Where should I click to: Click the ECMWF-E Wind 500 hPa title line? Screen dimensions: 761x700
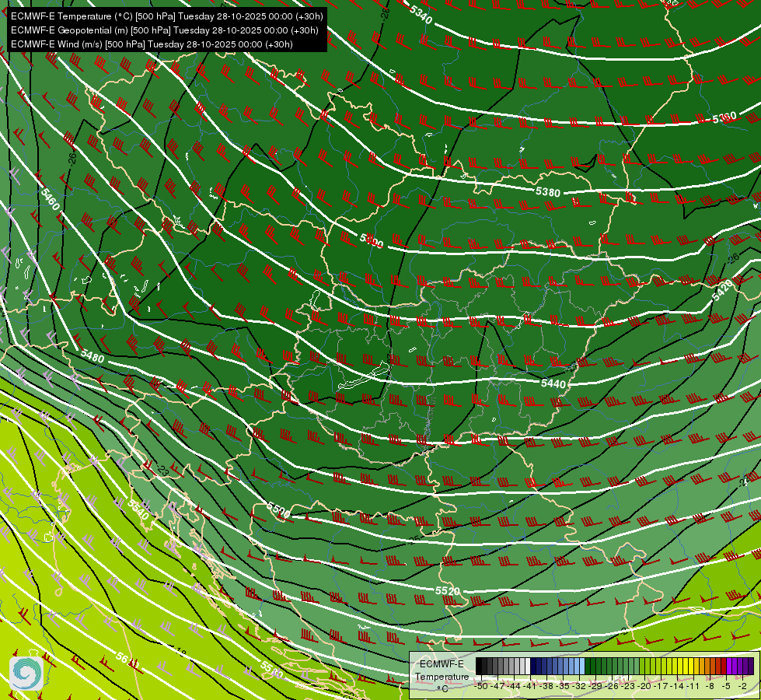pos(152,44)
